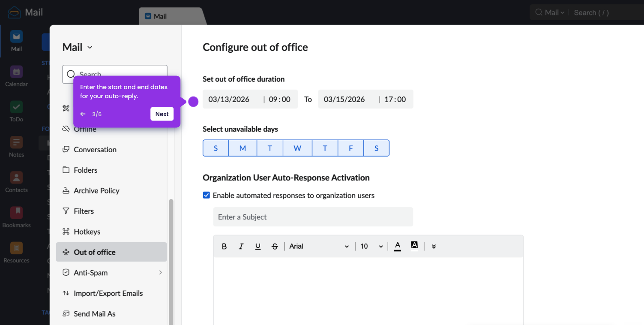Screen dimensions: 644x325
Task: Choose the text background highlight color
Action: 414,245
